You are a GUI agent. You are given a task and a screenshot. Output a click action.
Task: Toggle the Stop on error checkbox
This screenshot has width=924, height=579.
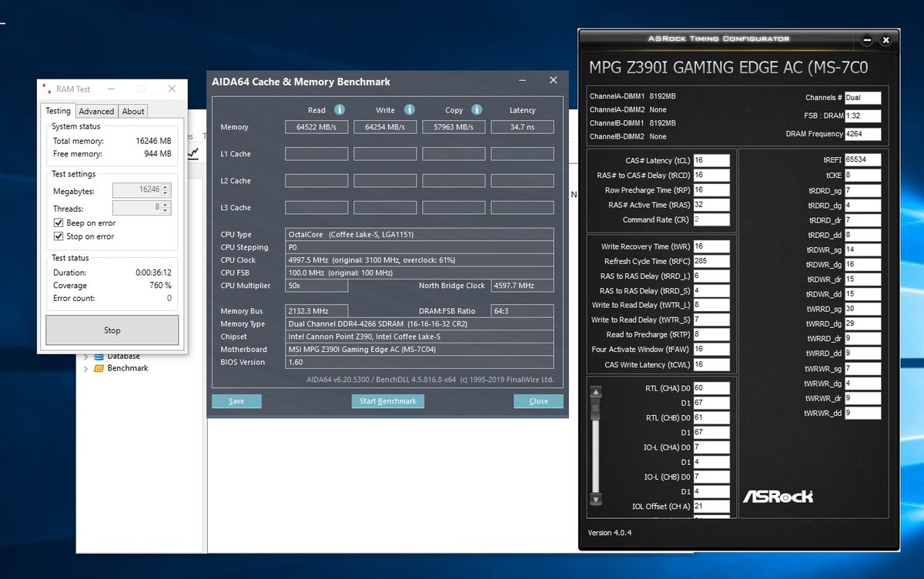tap(59, 236)
